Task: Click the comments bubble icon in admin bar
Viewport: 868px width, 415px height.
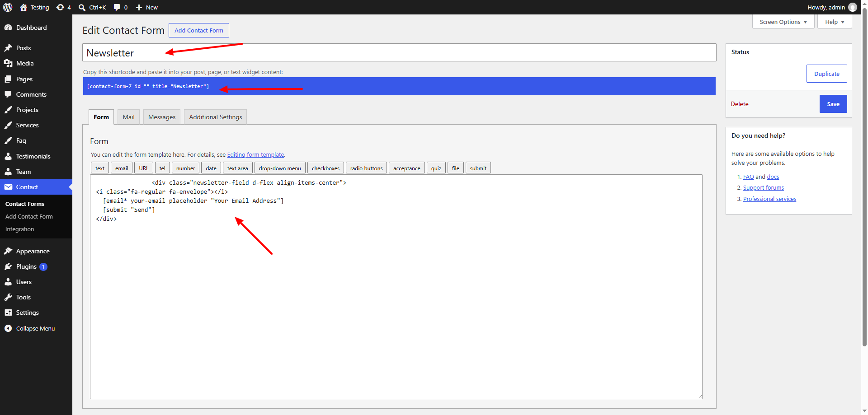Action: [117, 7]
